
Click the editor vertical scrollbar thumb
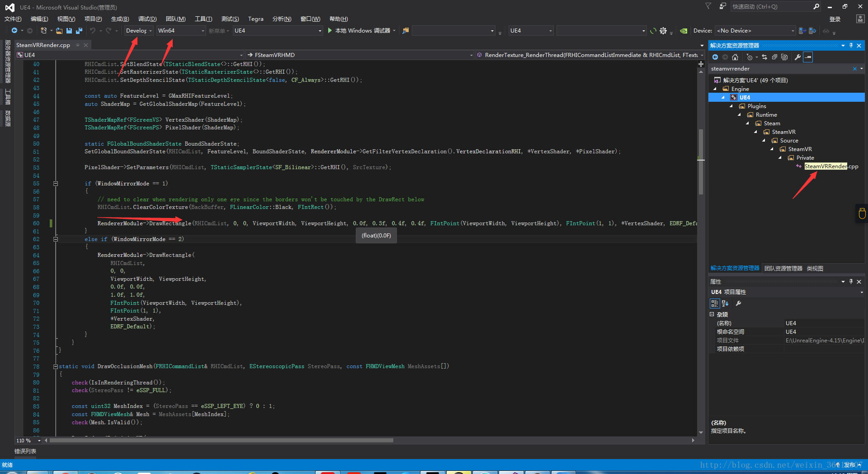701,162
